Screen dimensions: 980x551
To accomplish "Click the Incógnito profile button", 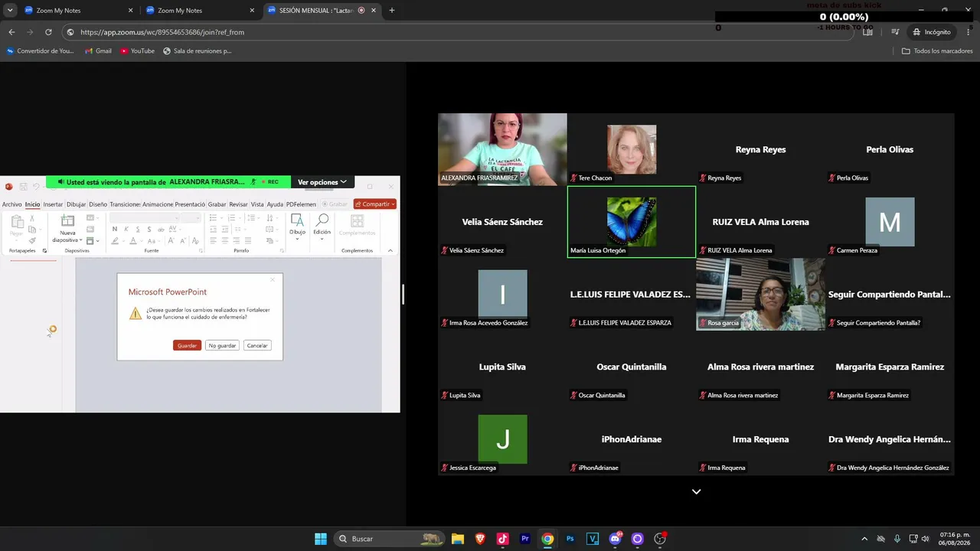I will (x=932, y=32).
